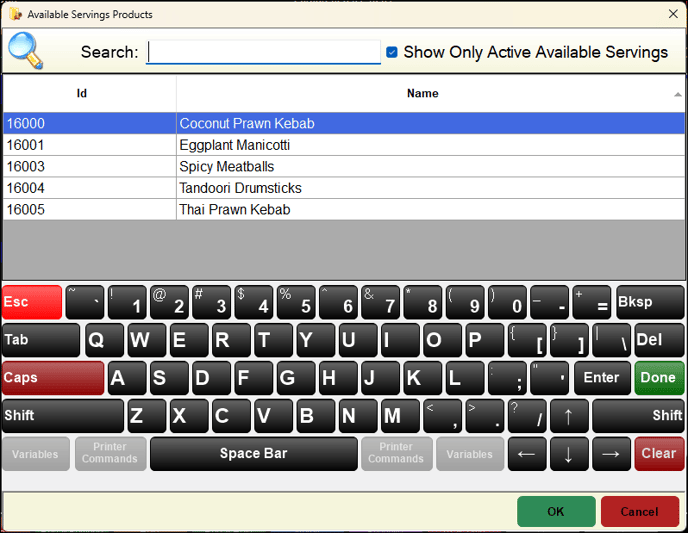Tap the Del key
The height and width of the screenshot is (533, 688).
tap(659, 340)
